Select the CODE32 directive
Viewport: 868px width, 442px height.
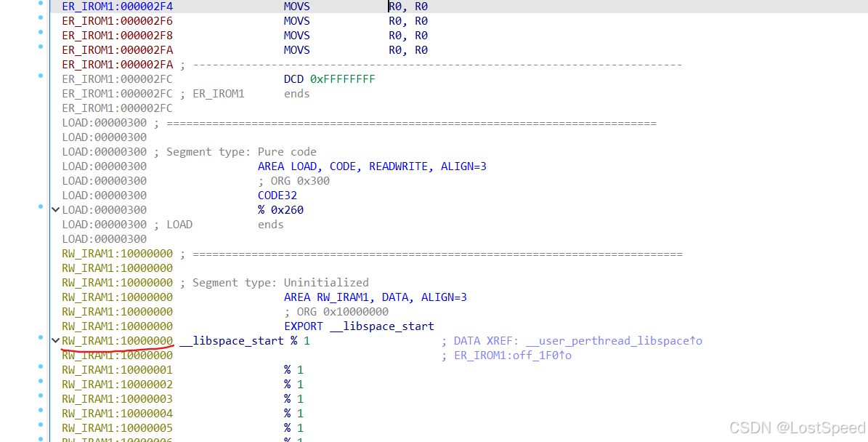click(277, 196)
